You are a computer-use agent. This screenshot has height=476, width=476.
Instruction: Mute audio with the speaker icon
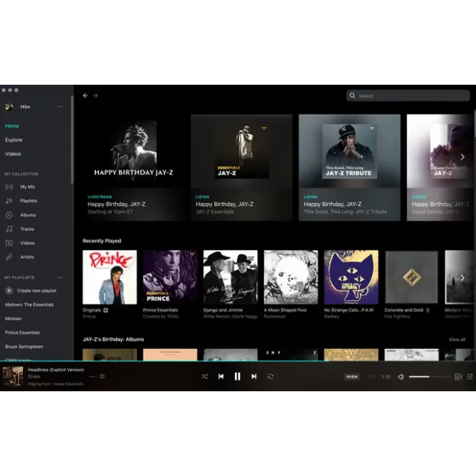click(x=401, y=377)
